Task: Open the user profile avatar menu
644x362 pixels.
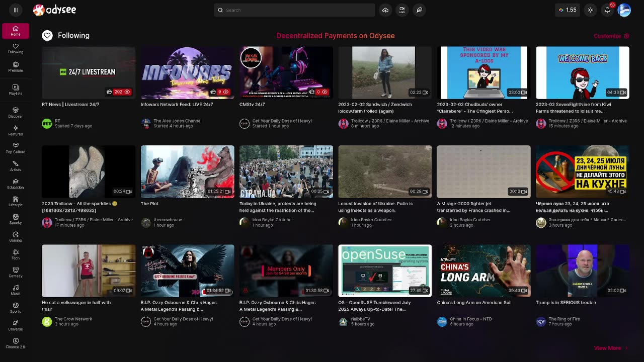Action: click(624, 10)
